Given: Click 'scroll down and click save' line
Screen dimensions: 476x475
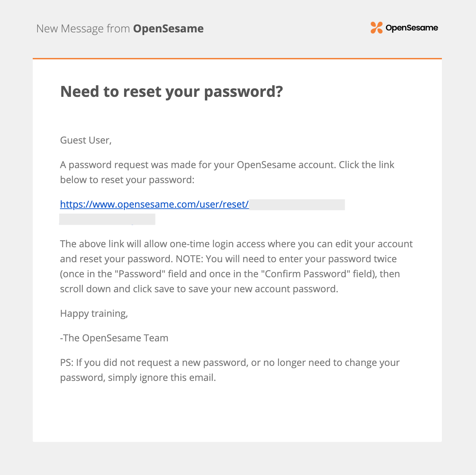Looking at the screenshot, I should [x=199, y=289].
